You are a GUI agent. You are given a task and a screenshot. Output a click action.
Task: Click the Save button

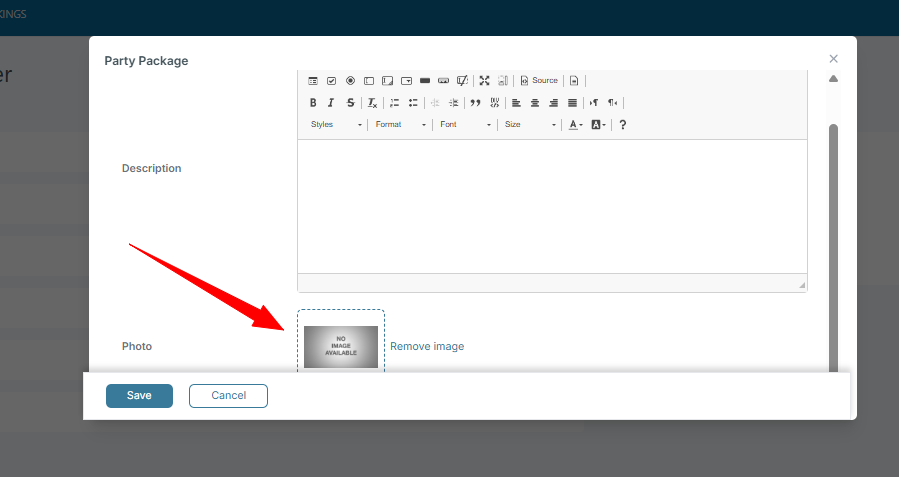(139, 396)
